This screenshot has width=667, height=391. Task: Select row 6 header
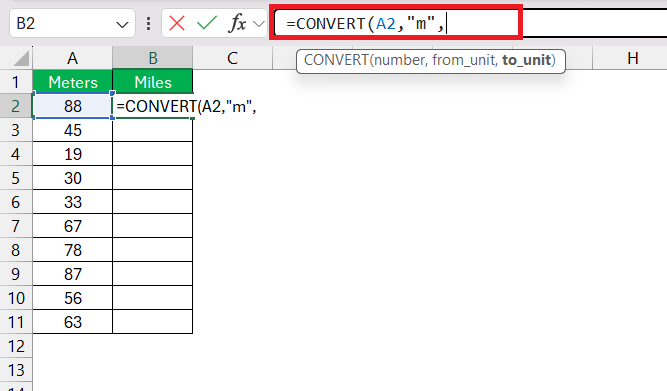pos(16,202)
